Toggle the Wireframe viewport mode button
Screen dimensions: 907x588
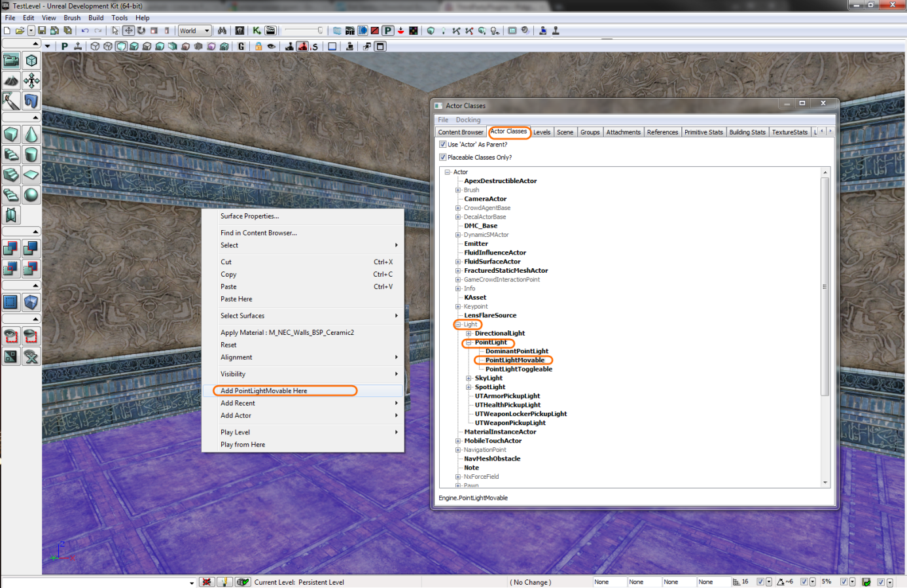pos(108,46)
